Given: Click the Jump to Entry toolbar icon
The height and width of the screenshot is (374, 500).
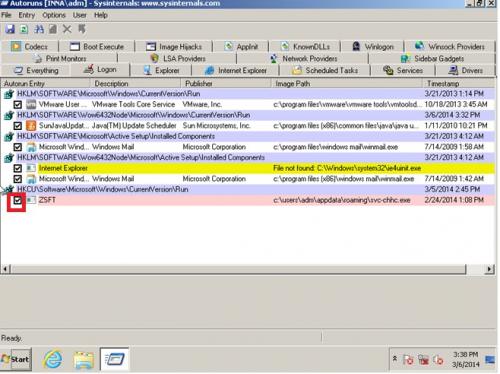Looking at the screenshot, I should (x=82, y=29).
